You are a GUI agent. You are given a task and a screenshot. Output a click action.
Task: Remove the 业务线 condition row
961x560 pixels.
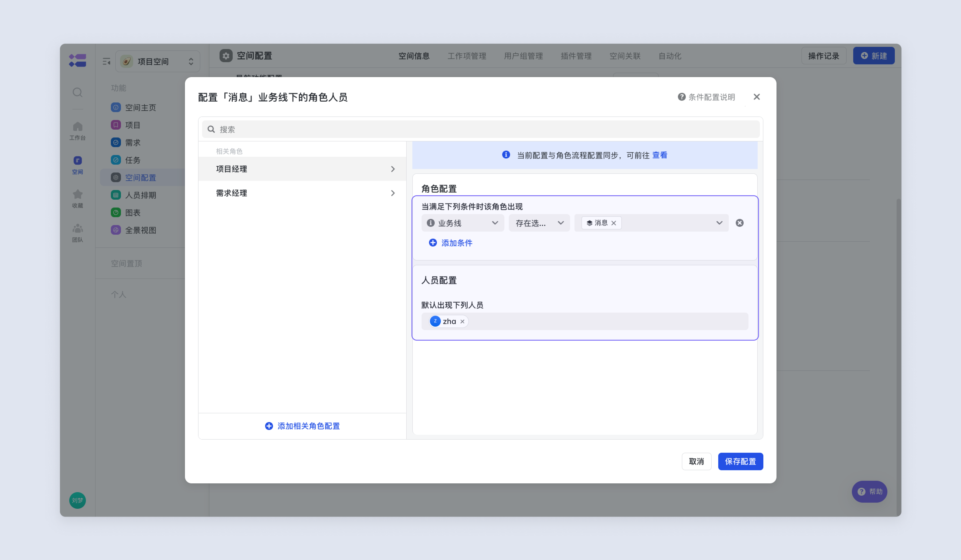point(739,223)
